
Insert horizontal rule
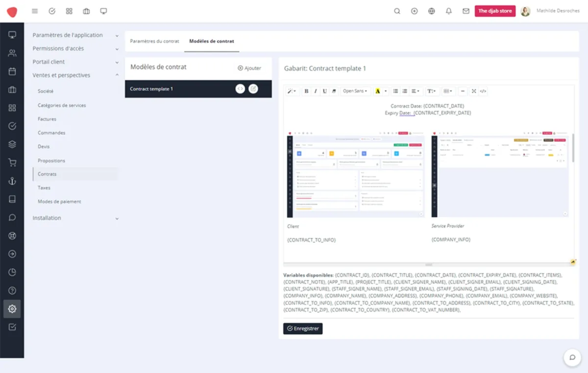(x=463, y=91)
